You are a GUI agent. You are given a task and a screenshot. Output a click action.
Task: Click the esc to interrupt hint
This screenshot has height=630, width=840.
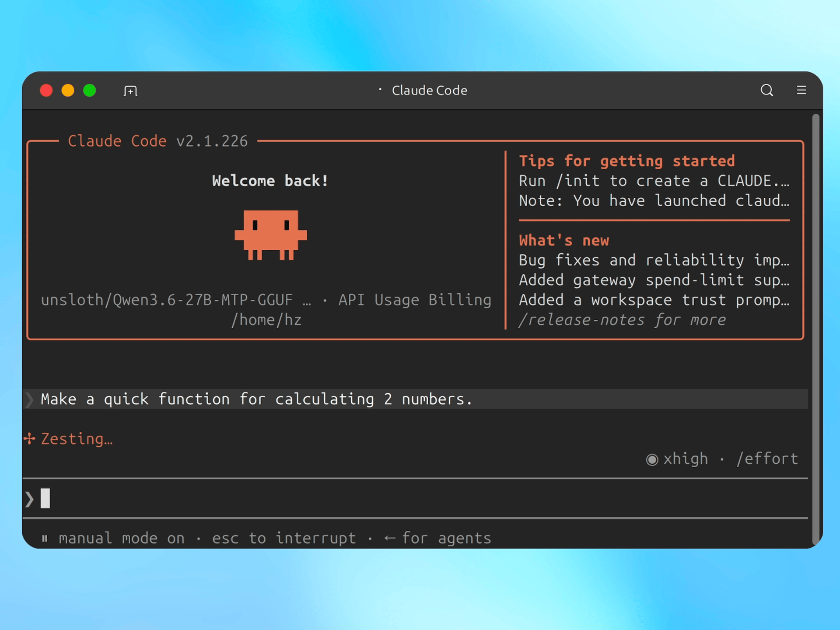[284, 538]
